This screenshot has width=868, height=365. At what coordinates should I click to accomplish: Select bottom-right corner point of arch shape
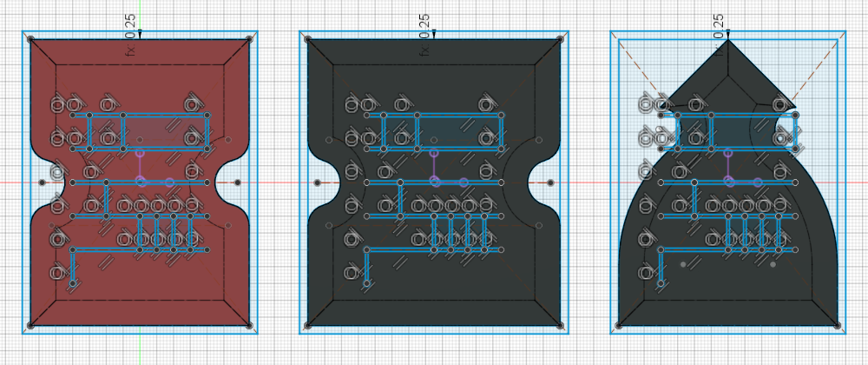pyautogui.click(x=837, y=326)
